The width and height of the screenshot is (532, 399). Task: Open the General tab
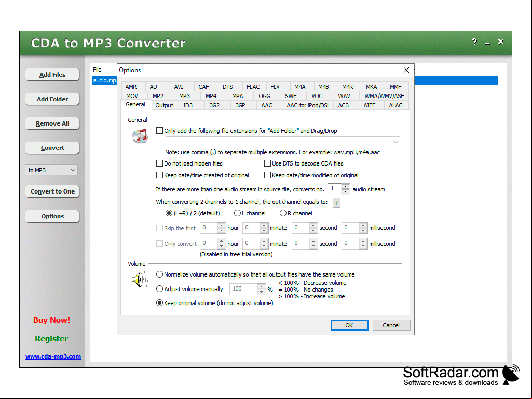coord(135,104)
